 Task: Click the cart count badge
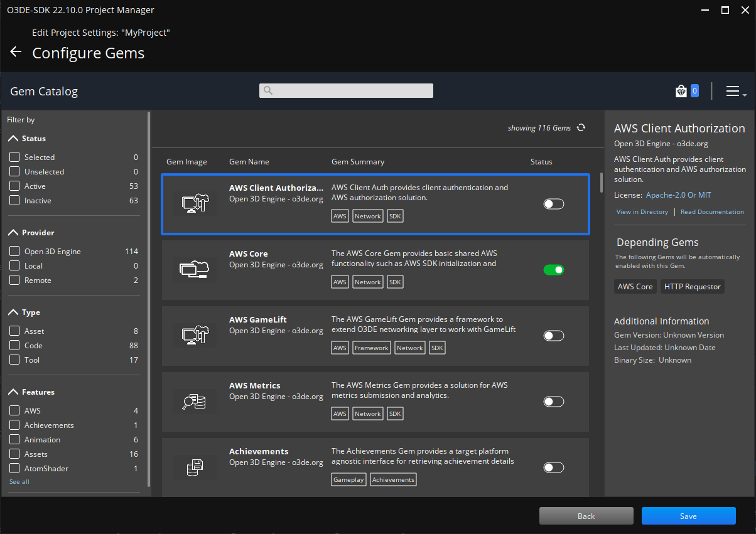pyautogui.click(x=694, y=91)
